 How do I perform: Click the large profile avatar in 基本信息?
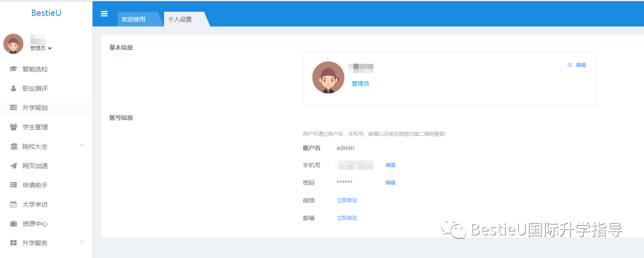(x=328, y=77)
